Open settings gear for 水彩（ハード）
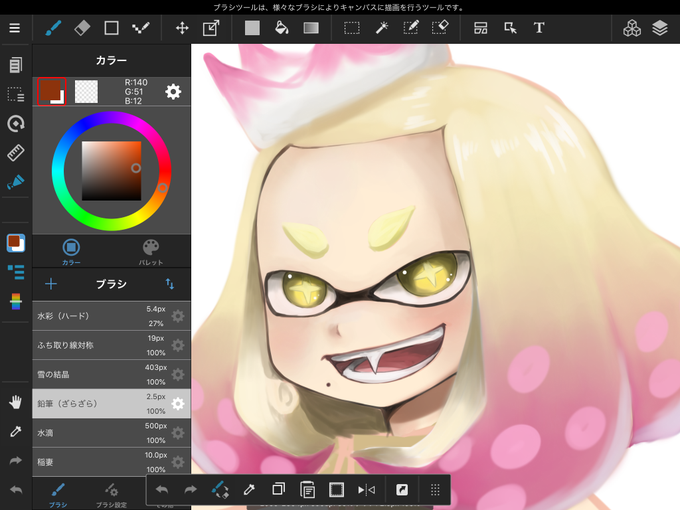The height and width of the screenshot is (510, 680). click(178, 316)
